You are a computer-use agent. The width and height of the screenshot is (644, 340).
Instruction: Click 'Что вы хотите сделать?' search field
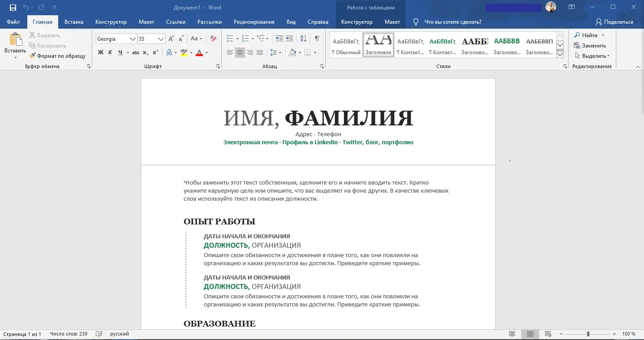[453, 22]
